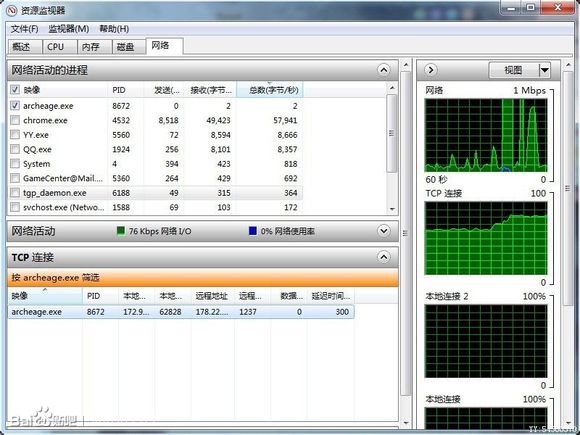The height and width of the screenshot is (435, 580).
Task: Switch to the 内存 tab
Action: click(91, 47)
